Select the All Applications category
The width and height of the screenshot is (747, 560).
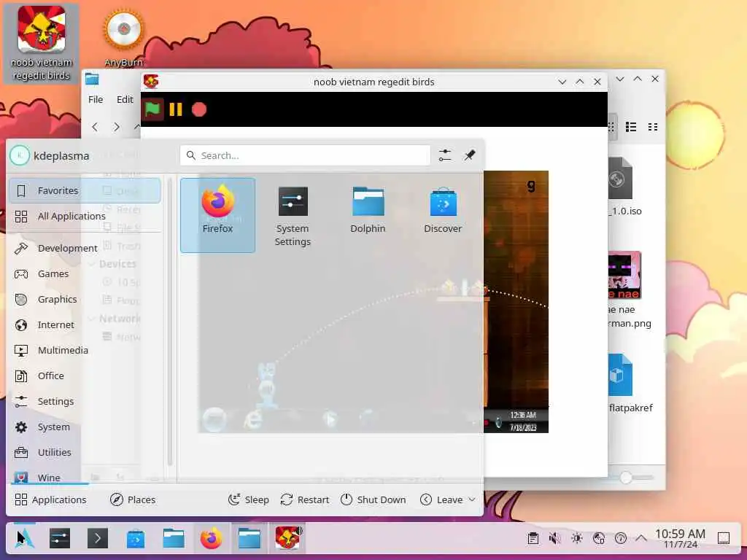pyautogui.click(x=85, y=216)
